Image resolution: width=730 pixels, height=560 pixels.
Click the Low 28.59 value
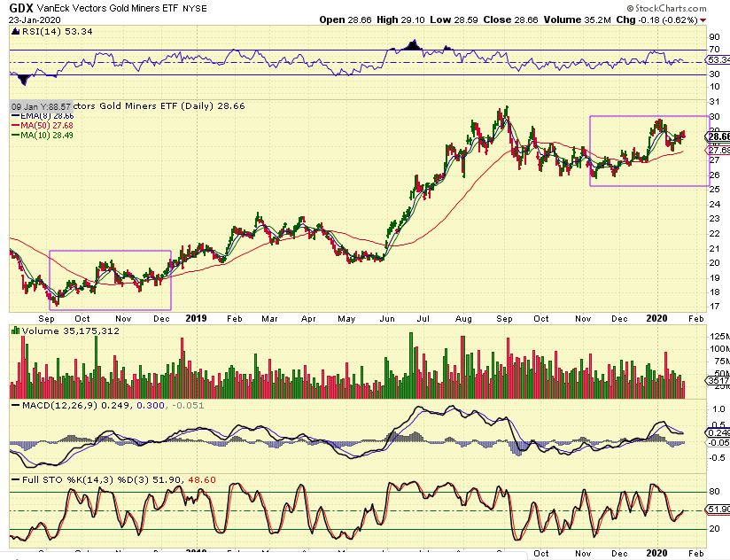click(454, 20)
